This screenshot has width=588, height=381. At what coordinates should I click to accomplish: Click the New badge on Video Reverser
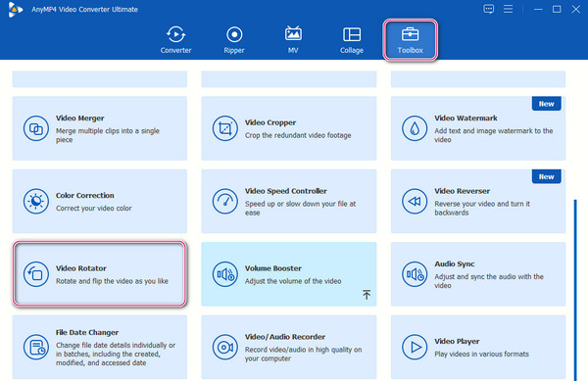(547, 176)
